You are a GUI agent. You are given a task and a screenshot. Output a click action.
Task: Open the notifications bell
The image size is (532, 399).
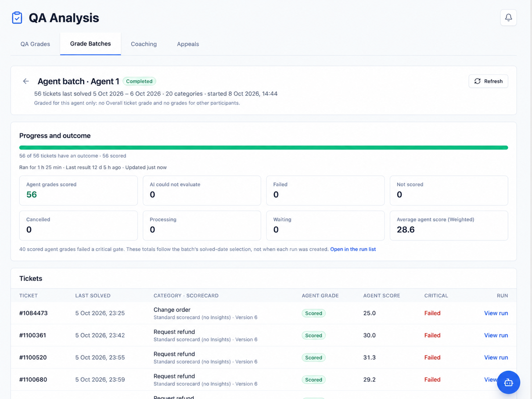(508, 18)
